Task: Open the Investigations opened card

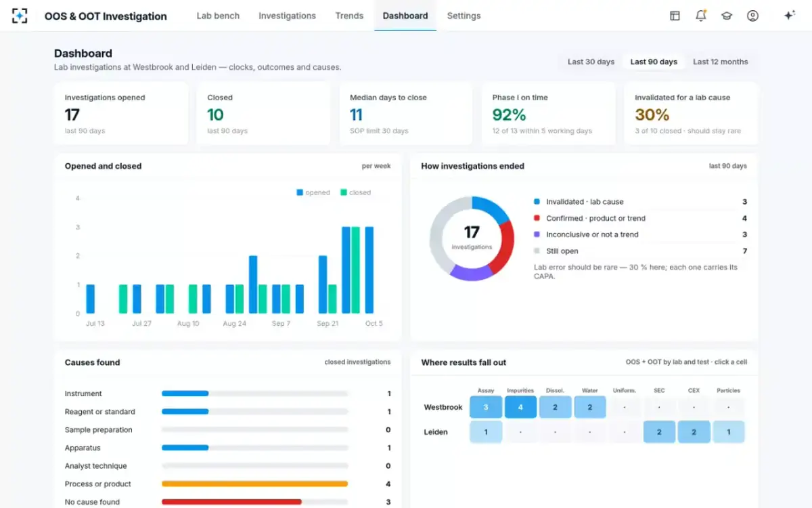Action: [x=121, y=114]
